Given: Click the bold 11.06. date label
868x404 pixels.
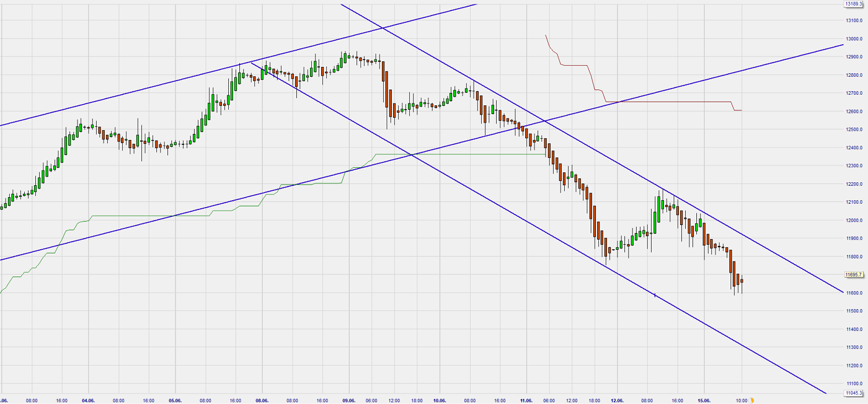Looking at the screenshot, I should 526,400.
